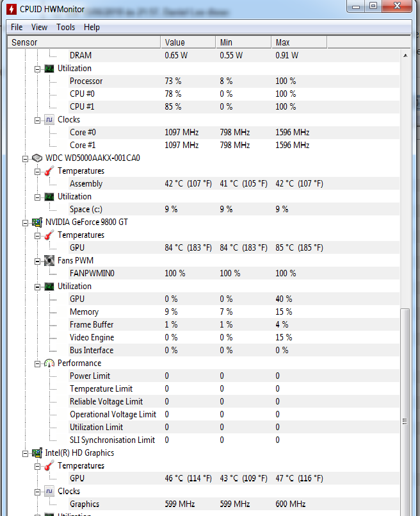Collapse the WDC WD5000AAKX drive node
The image size is (420, 516).
tap(26, 159)
